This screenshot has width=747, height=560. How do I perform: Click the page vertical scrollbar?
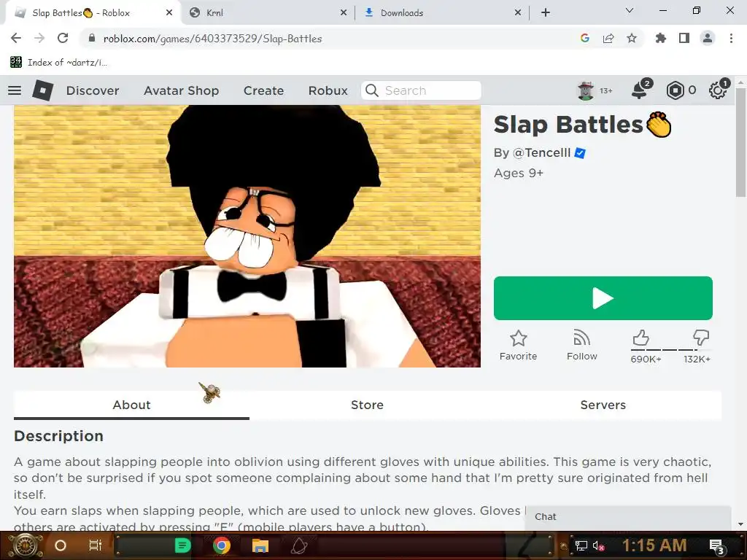tap(740, 143)
